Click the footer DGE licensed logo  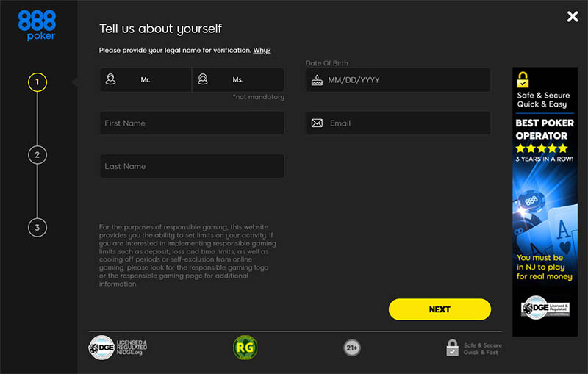pos(101,348)
